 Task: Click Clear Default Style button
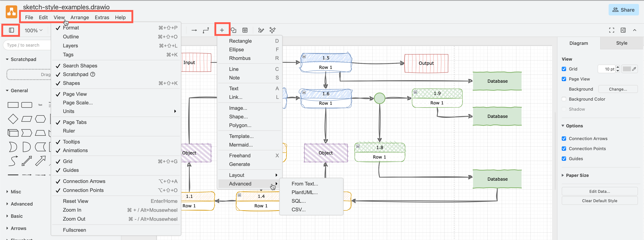pyautogui.click(x=599, y=201)
